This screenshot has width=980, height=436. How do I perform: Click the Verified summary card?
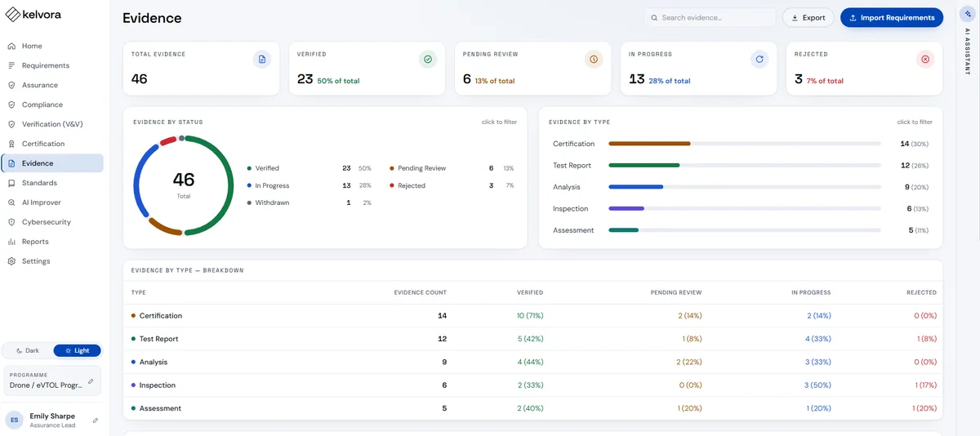[367, 69]
